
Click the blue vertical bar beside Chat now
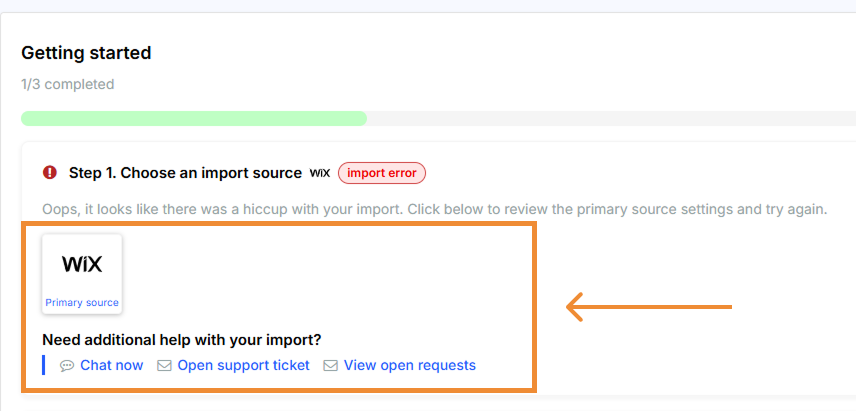click(44, 365)
